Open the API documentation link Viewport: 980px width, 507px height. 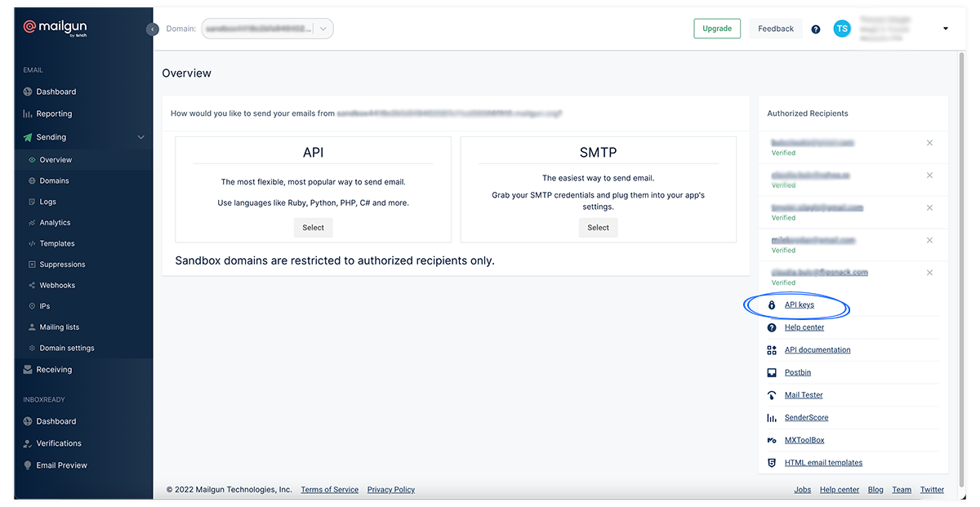coord(817,349)
